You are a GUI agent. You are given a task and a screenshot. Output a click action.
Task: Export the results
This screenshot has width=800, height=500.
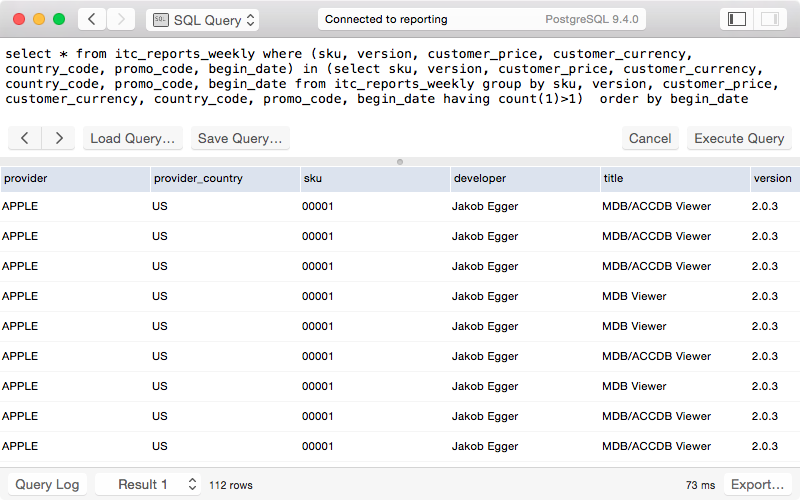point(757,484)
